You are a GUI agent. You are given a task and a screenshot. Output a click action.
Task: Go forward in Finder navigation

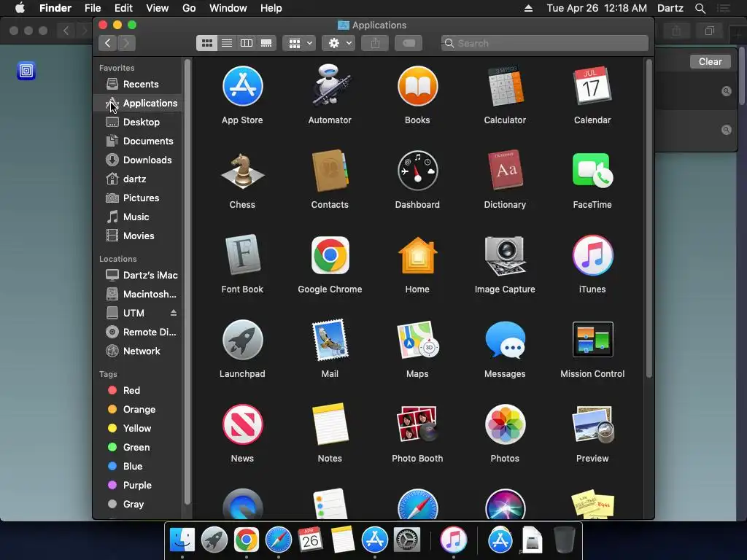pos(126,43)
